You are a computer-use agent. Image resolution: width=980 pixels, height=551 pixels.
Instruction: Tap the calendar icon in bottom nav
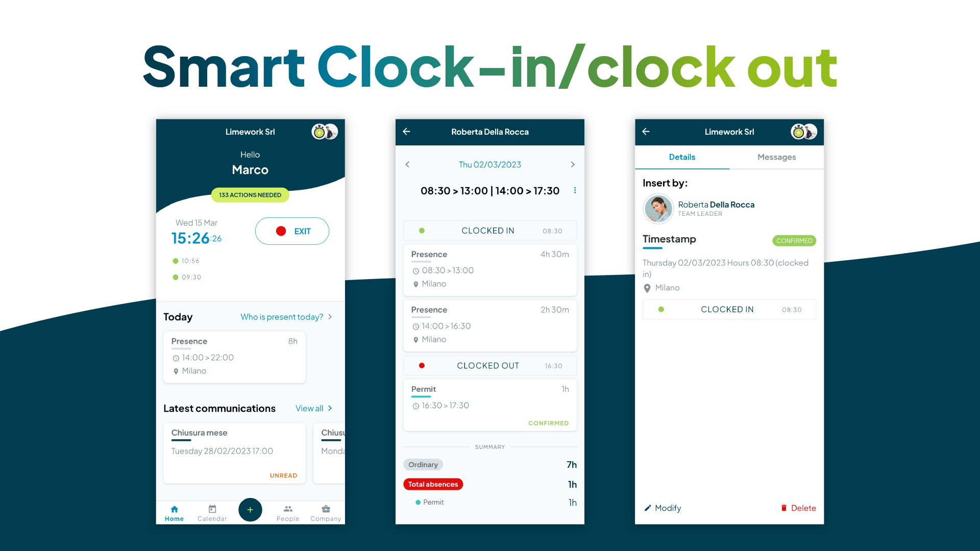pyautogui.click(x=212, y=509)
